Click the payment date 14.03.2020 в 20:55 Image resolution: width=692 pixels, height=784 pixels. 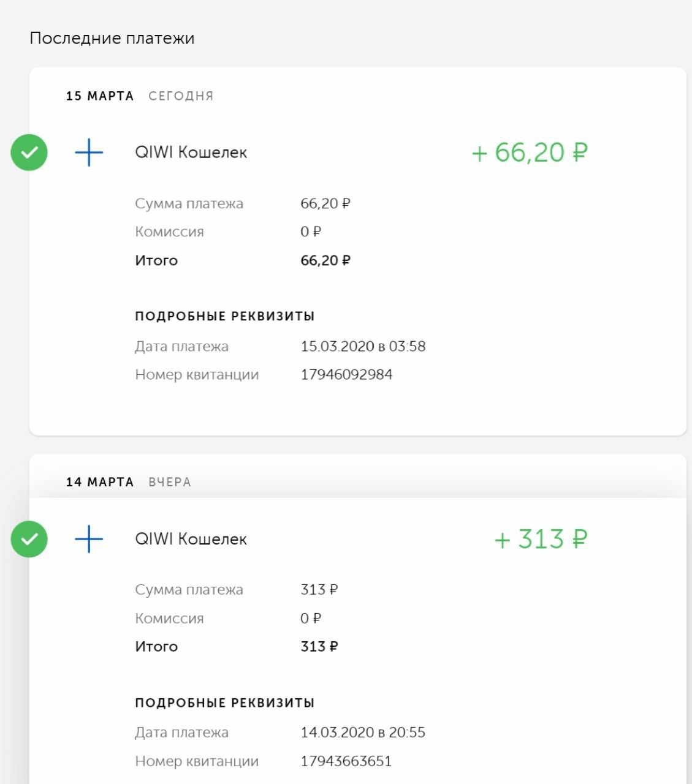tap(363, 732)
